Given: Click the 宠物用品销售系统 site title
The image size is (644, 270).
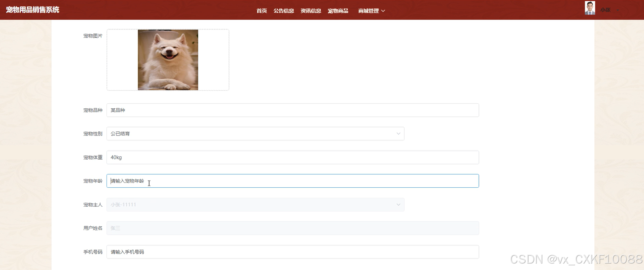Looking at the screenshot, I should tap(32, 10).
